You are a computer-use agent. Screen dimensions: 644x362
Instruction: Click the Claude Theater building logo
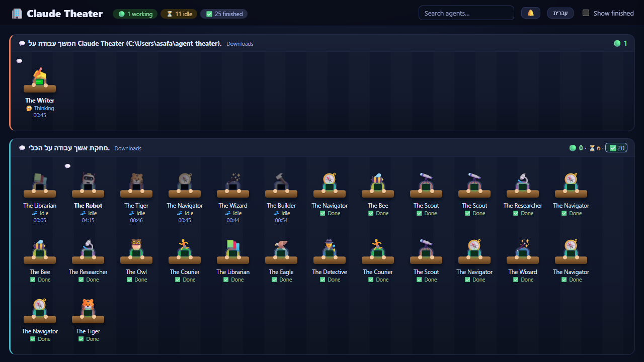[17, 14]
